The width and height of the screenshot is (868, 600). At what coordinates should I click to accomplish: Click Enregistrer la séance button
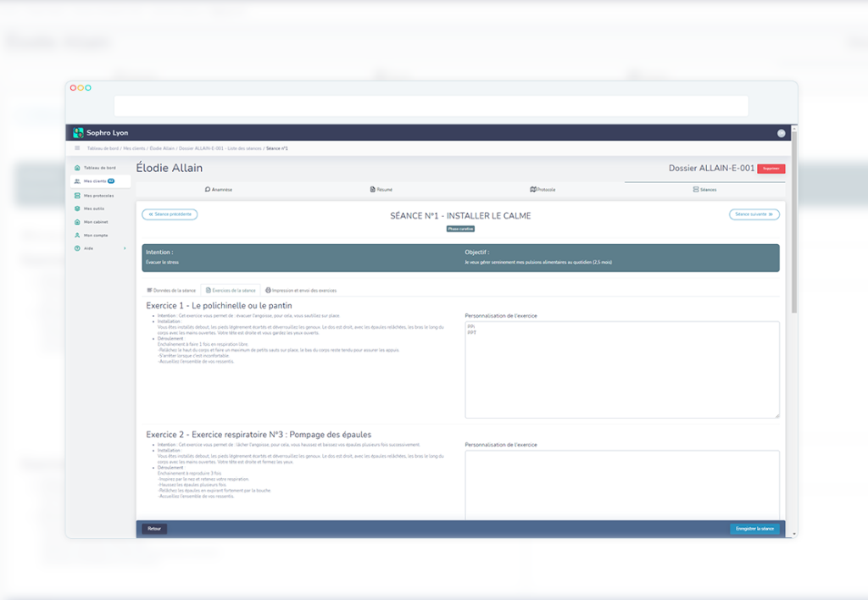754,529
